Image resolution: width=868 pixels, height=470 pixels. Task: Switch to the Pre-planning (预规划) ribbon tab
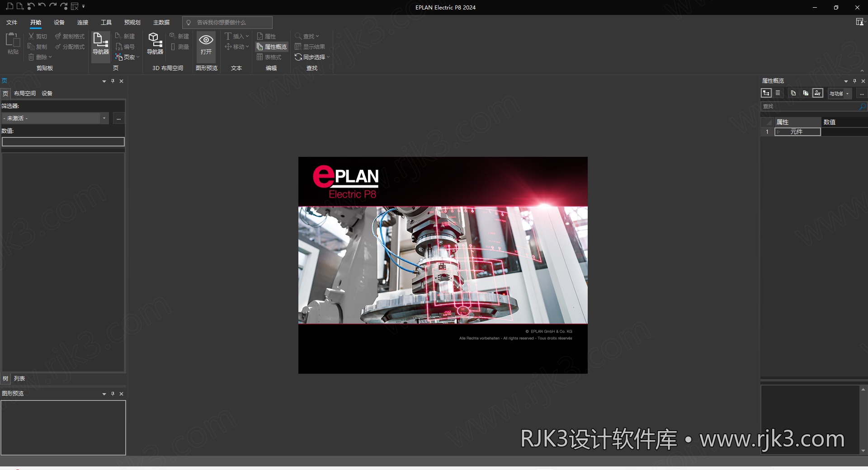(x=132, y=22)
